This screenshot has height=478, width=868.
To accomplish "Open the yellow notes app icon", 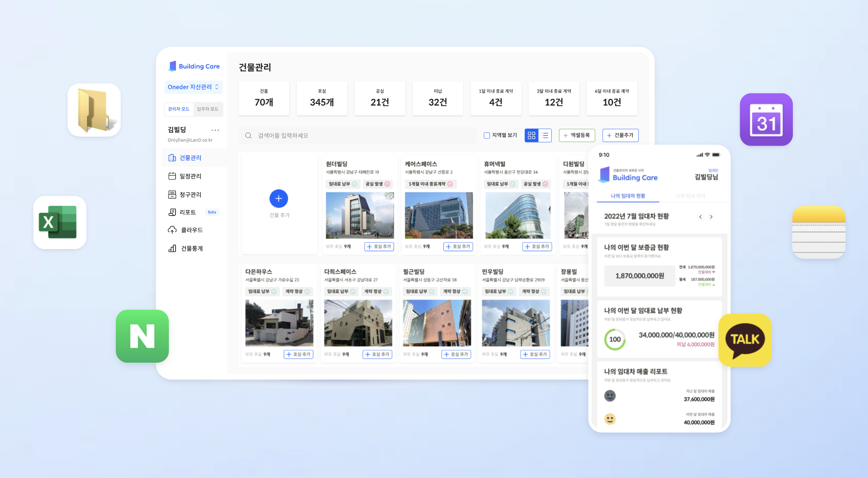I will pyautogui.click(x=819, y=232).
